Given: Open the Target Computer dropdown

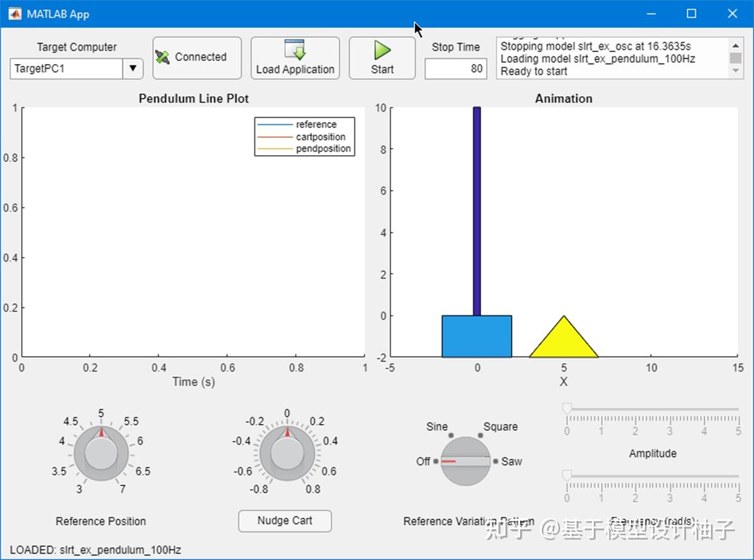Looking at the screenshot, I should tap(133, 69).
